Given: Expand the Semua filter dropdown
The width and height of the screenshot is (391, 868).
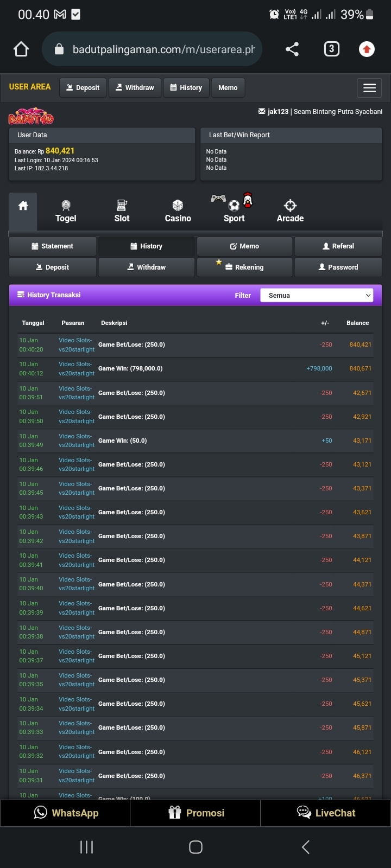Looking at the screenshot, I should 317,295.
